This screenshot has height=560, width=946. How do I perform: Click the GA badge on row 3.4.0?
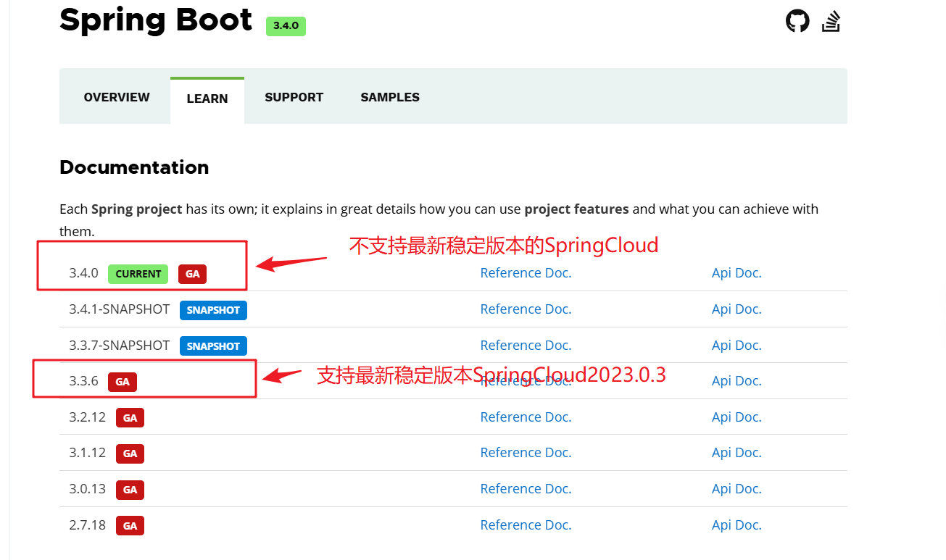pos(192,274)
